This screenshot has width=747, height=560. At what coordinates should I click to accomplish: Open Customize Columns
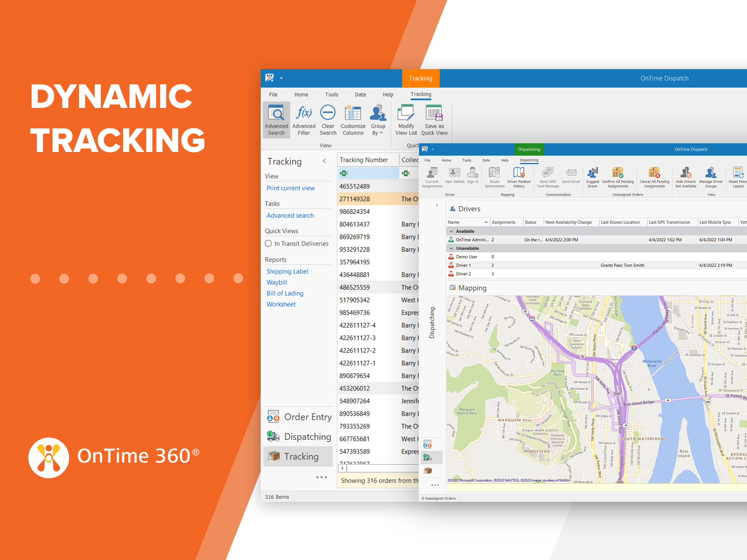click(353, 119)
